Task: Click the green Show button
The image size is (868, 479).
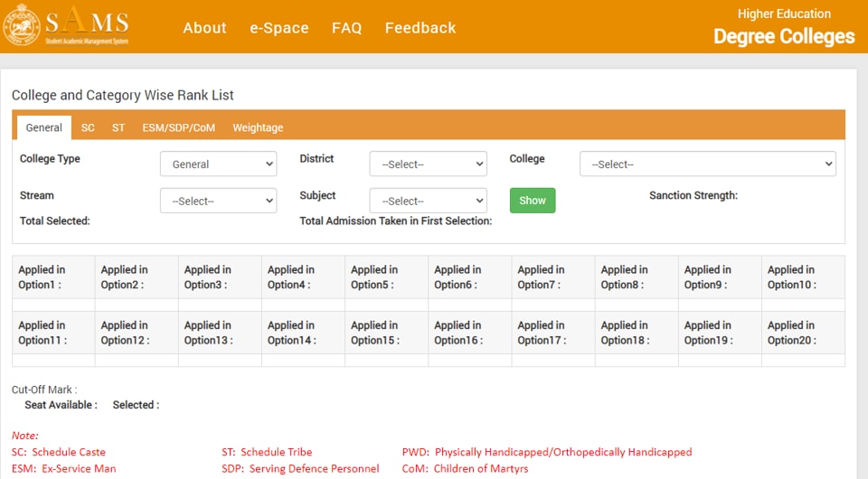Action: click(533, 201)
